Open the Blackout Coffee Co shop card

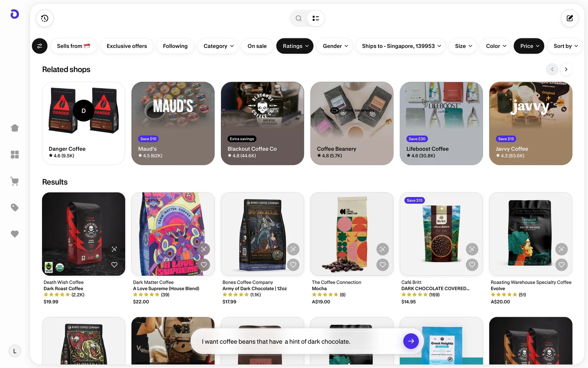(x=262, y=123)
